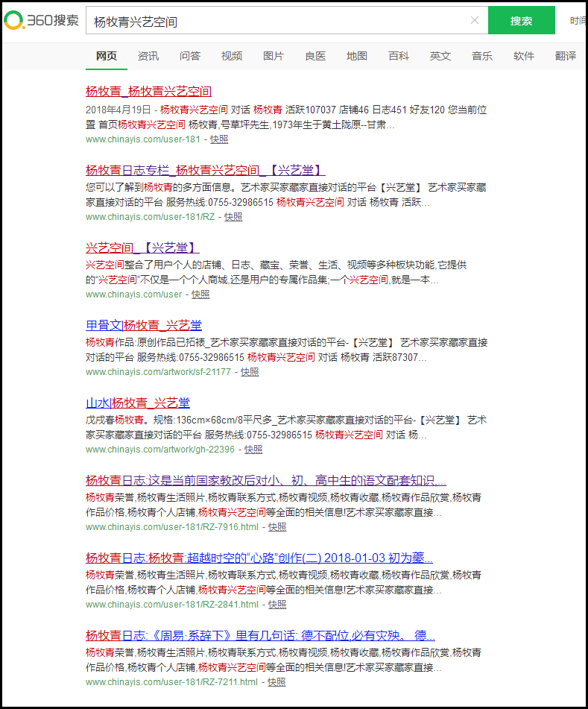Open the 百科 tab
Image resolution: width=588 pixels, height=709 pixels.
pos(399,56)
